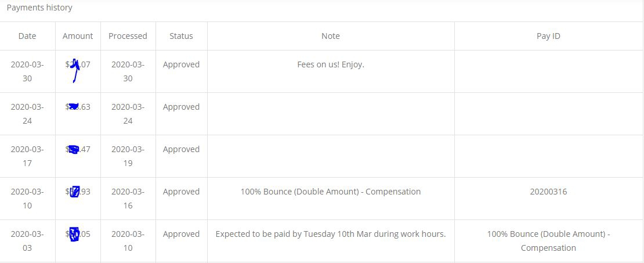Select the processed date 2020-03-19

[x=128, y=156]
